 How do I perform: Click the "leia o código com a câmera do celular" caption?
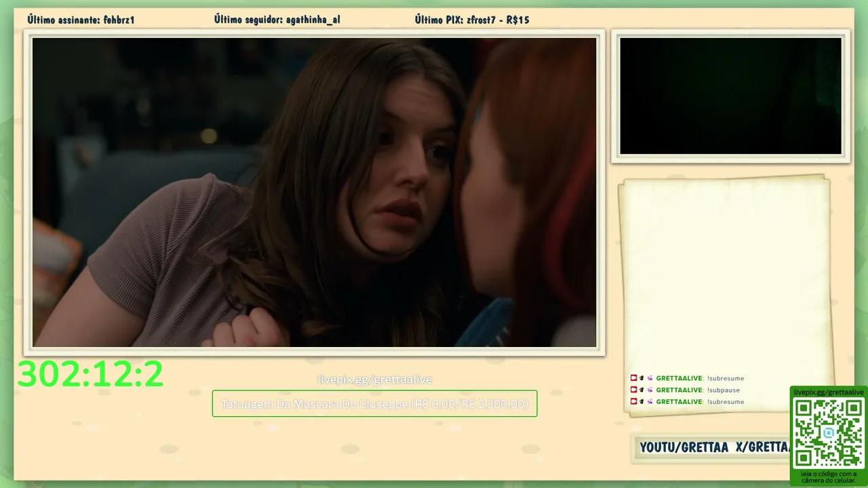(x=828, y=477)
